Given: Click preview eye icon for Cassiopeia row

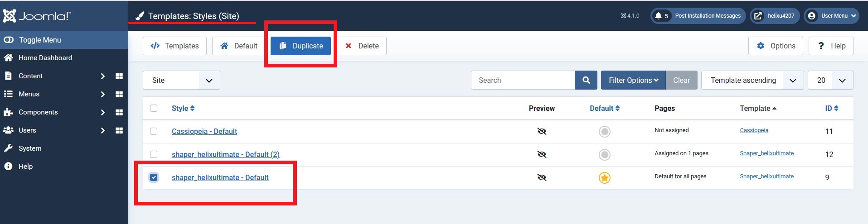Looking at the screenshot, I should pos(542,131).
